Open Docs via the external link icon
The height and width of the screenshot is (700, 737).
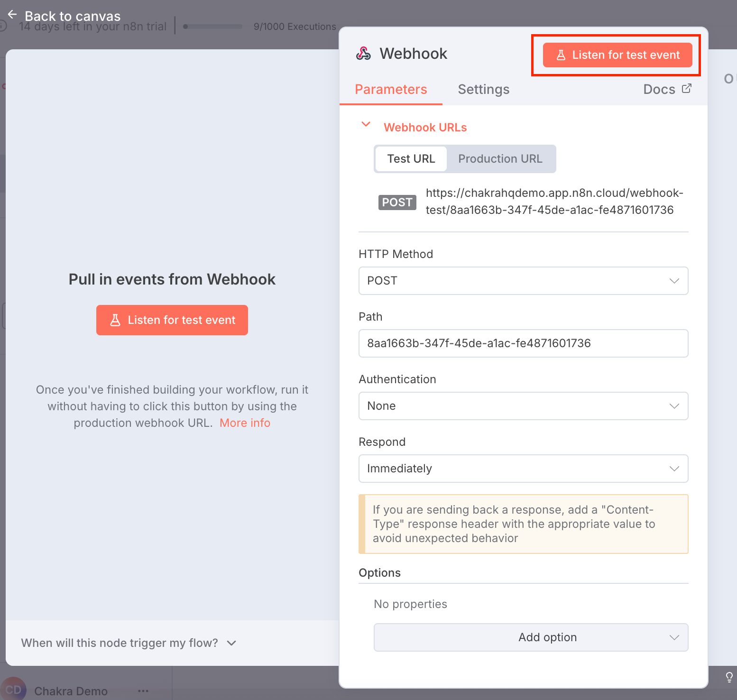click(x=686, y=89)
